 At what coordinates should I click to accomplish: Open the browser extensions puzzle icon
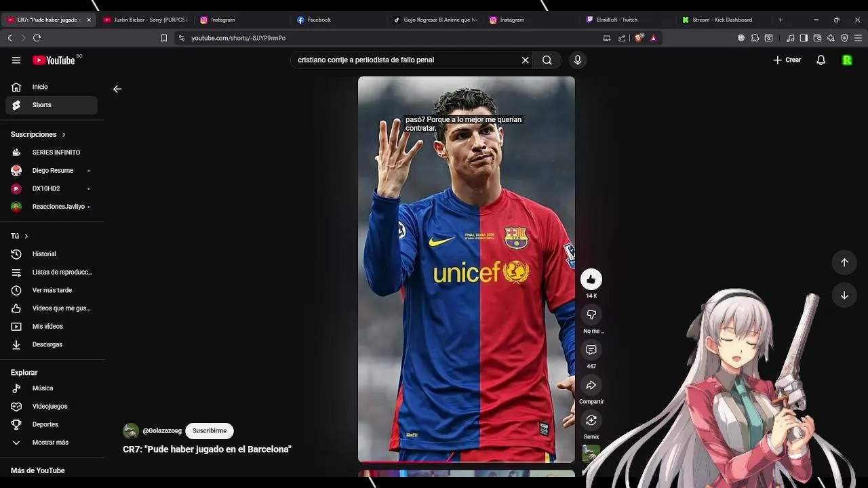[755, 38]
